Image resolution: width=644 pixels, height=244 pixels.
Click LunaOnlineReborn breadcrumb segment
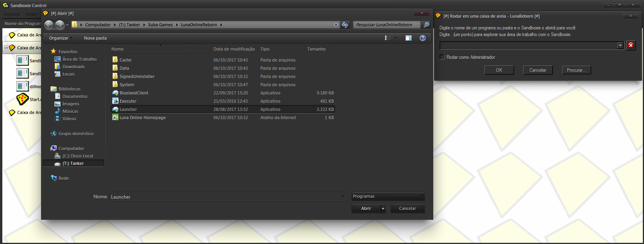[x=199, y=25]
